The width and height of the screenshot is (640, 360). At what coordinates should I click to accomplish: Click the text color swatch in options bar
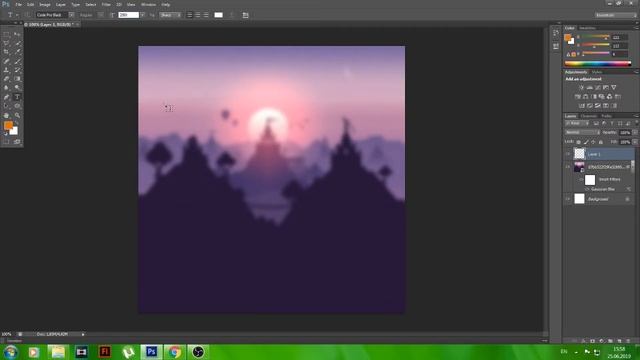click(218, 15)
